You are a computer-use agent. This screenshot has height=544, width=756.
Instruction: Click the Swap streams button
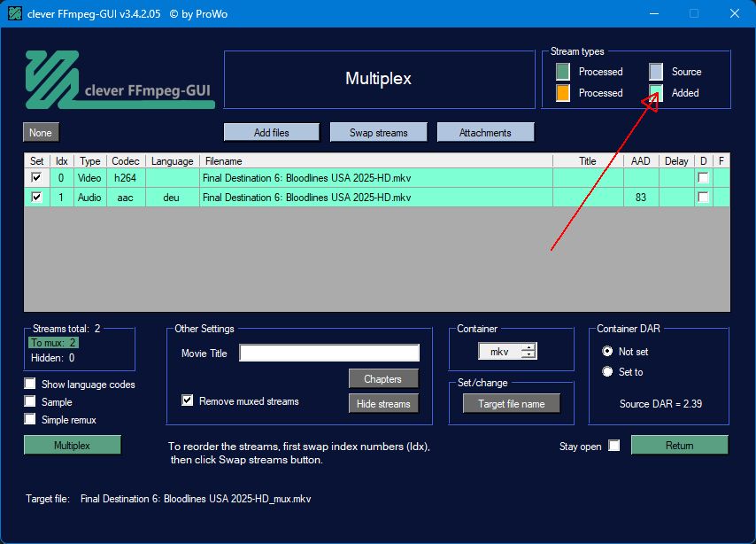379,133
